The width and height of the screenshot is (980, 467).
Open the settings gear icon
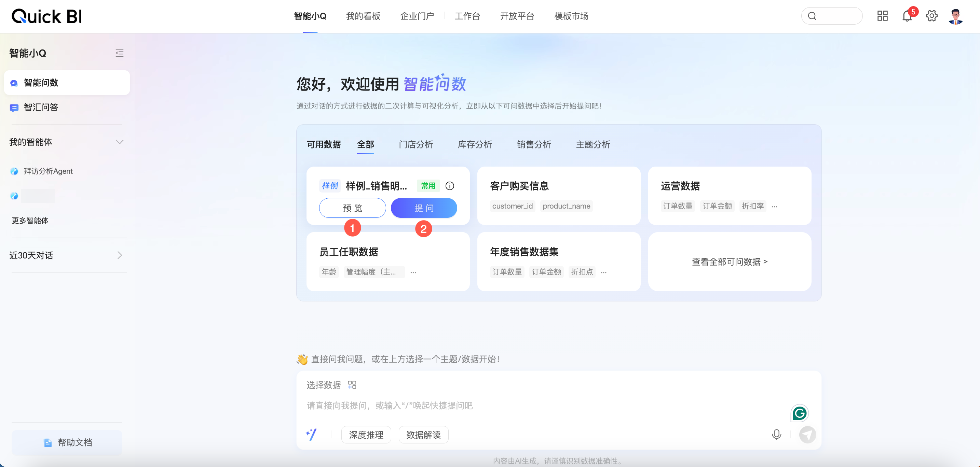click(931, 16)
